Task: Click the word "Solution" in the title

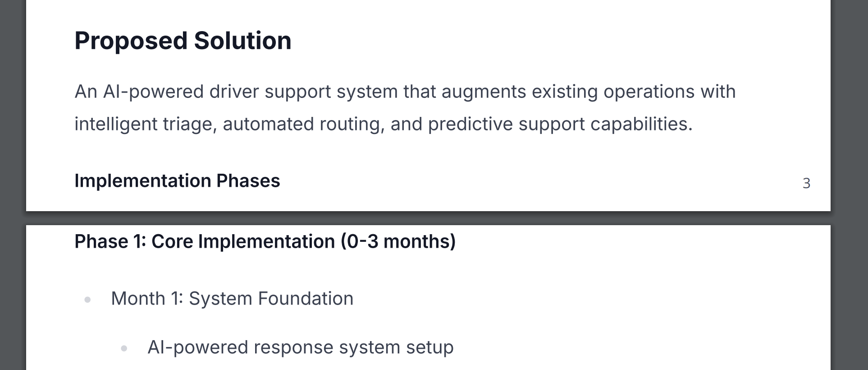Action: (x=243, y=41)
